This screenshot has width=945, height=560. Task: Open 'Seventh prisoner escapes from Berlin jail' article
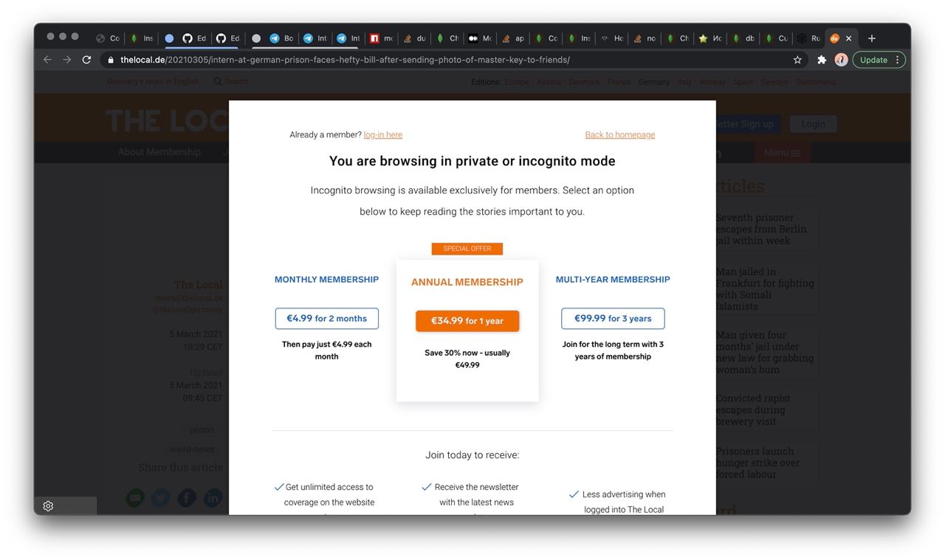pyautogui.click(x=761, y=229)
